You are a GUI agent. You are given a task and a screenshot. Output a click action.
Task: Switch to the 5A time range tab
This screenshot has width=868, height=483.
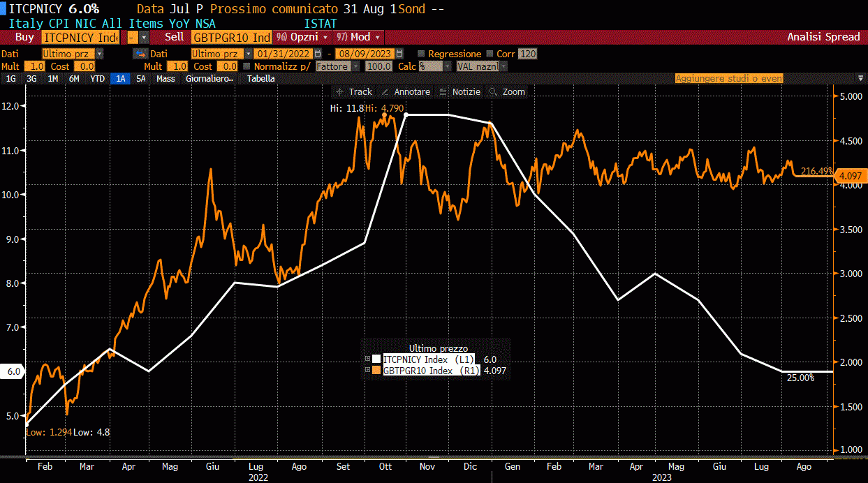click(x=141, y=79)
